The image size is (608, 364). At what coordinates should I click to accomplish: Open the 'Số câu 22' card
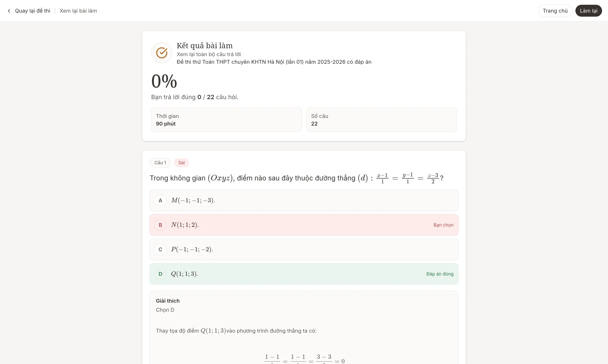(381, 120)
